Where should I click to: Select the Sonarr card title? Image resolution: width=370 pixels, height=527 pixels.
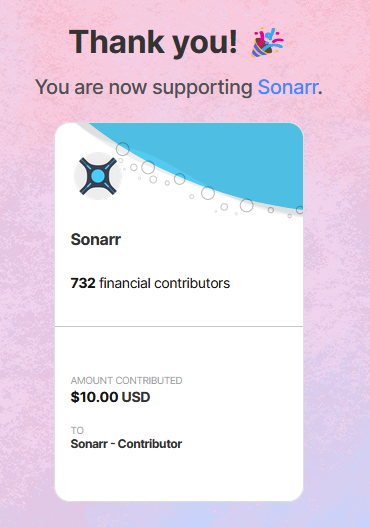point(95,240)
